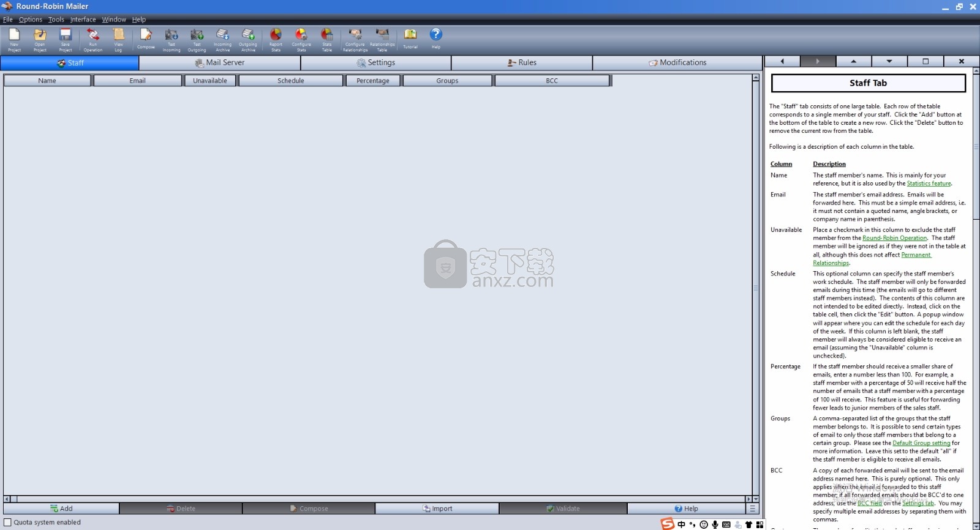Image resolution: width=980 pixels, height=530 pixels.
Task: Click the Add staff button
Action: [x=61, y=509]
